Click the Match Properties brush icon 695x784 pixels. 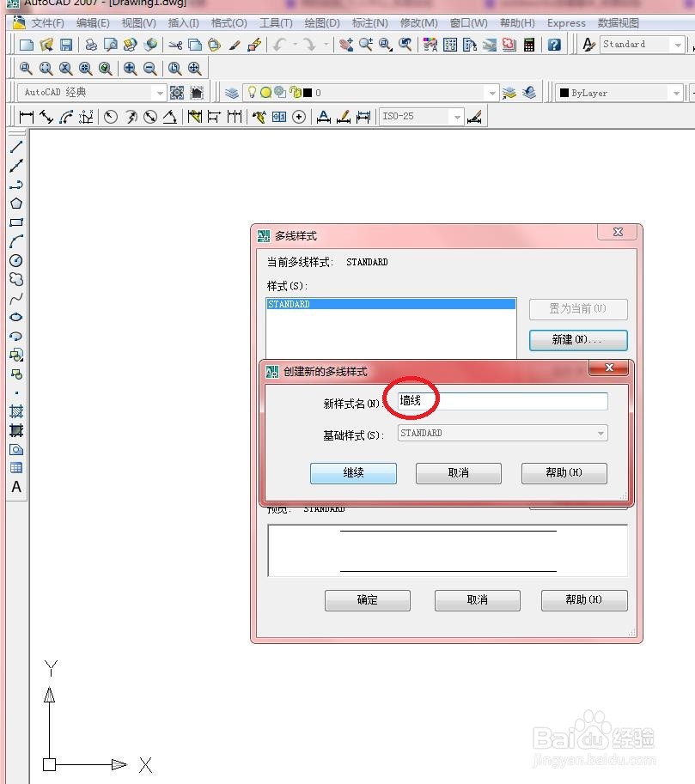pyautogui.click(x=235, y=45)
